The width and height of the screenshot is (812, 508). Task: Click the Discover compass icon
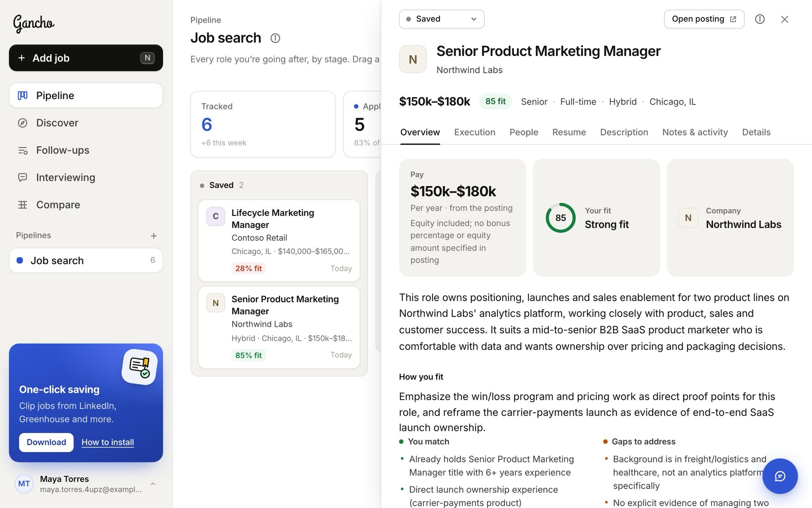(x=23, y=123)
